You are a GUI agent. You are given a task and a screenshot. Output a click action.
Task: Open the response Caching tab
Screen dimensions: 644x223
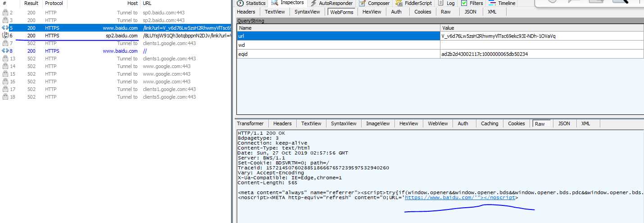tap(490, 123)
